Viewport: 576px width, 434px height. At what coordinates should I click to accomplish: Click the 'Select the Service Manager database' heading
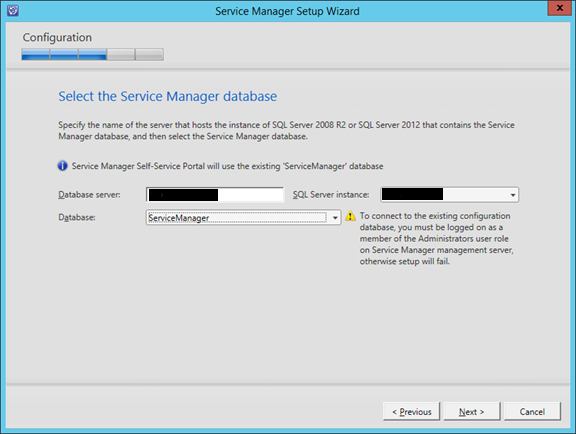[x=168, y=96]
